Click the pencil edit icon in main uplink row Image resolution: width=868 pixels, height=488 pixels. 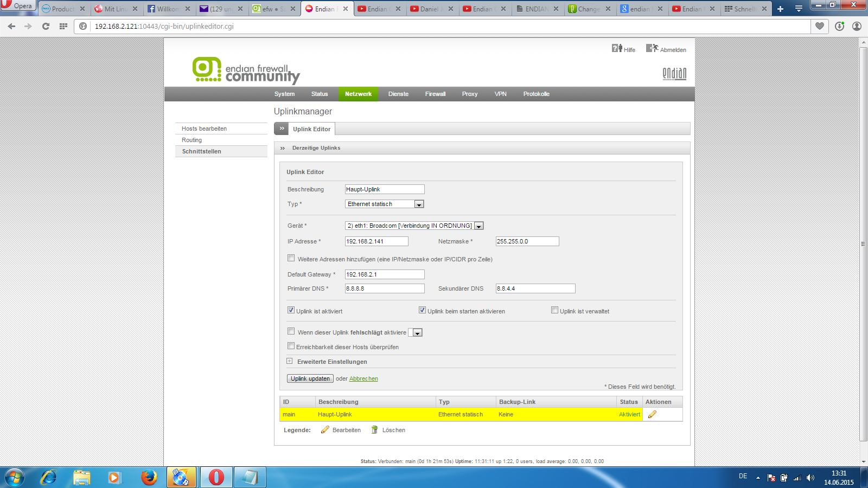click(652, 414)
